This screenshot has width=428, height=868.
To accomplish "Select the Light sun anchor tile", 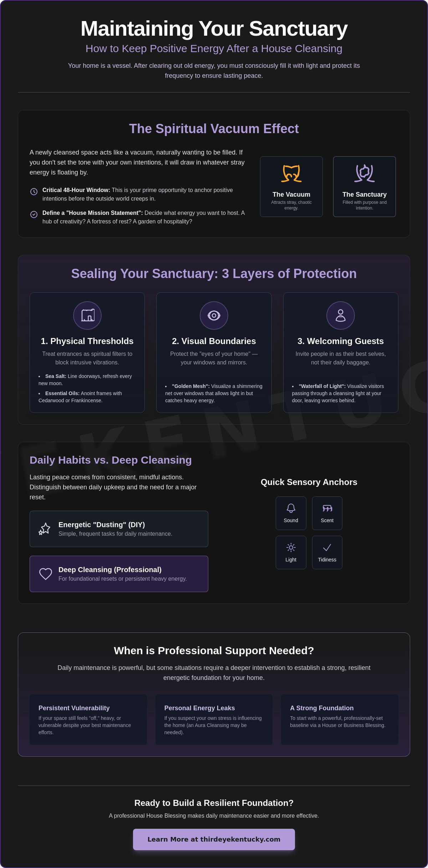I will tap(291, 552).
